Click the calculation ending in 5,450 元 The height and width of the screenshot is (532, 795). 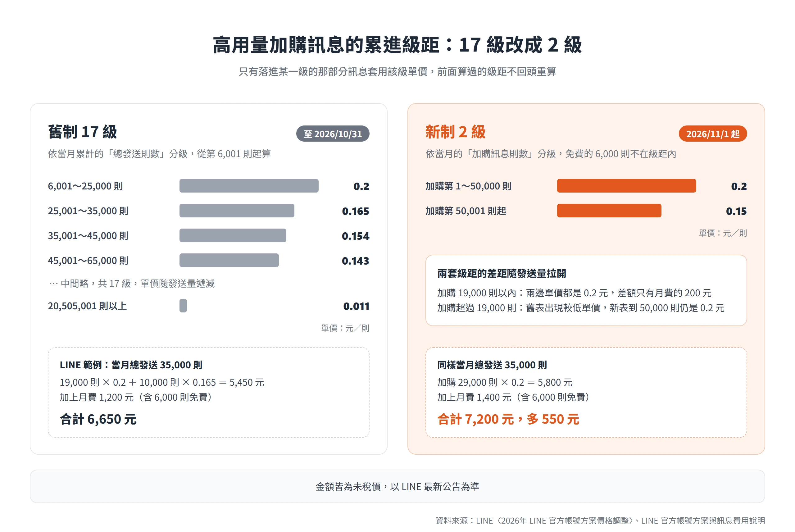click(x=162, y=382)
